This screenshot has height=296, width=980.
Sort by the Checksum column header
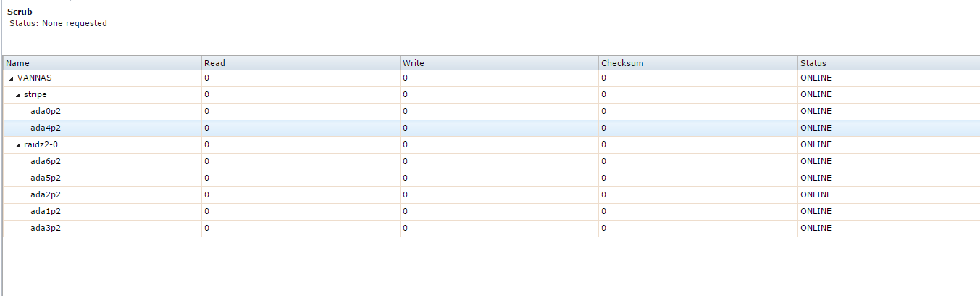point(698,63)
